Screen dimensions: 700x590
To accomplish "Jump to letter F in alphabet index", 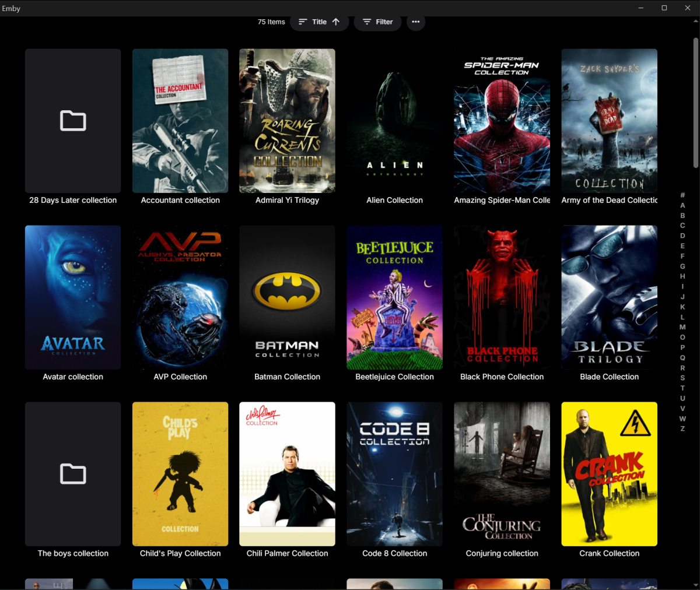I will (682, 256).
